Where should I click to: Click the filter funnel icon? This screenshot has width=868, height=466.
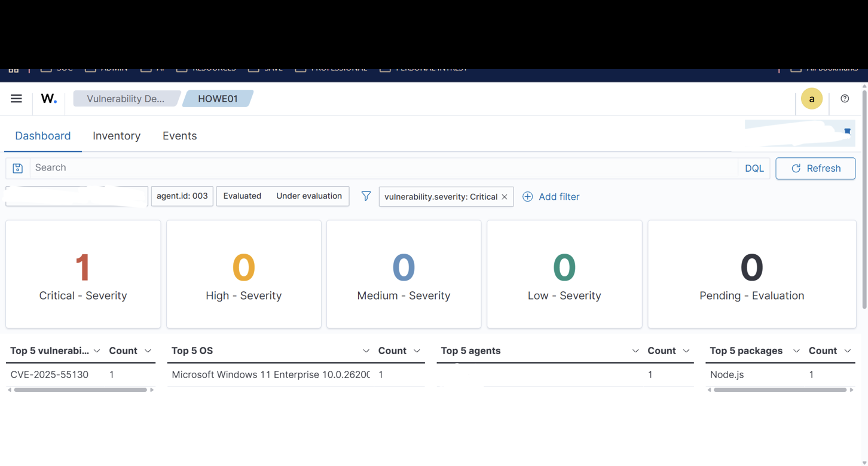366,196
